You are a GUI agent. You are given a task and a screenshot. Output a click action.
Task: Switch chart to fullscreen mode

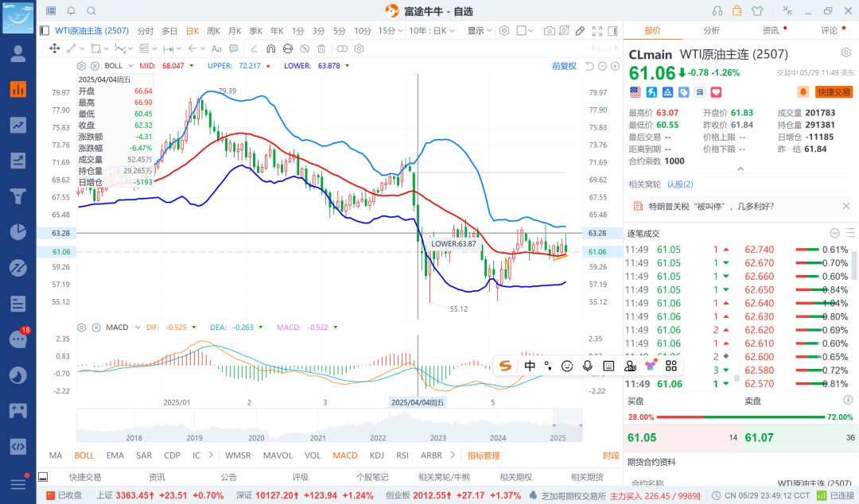pos(597,31)
